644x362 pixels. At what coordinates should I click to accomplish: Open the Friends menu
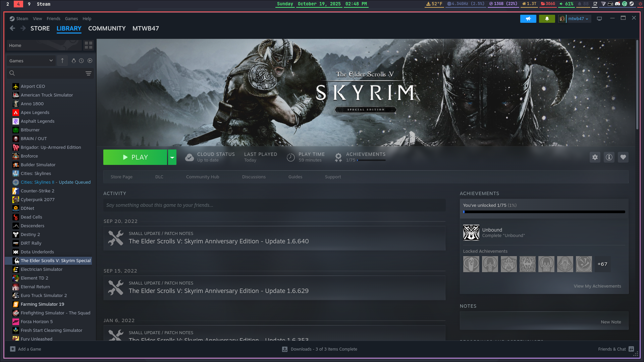(x=53, y=19)
